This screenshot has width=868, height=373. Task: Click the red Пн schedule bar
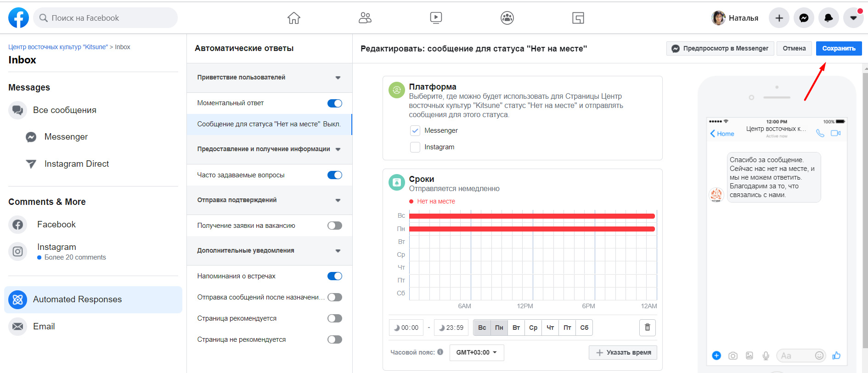pos(532,229)
